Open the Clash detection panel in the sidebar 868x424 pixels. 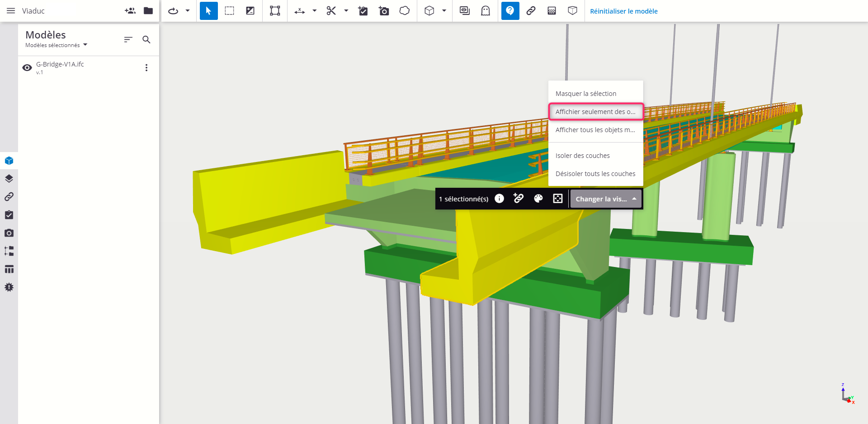pos(9,287)
